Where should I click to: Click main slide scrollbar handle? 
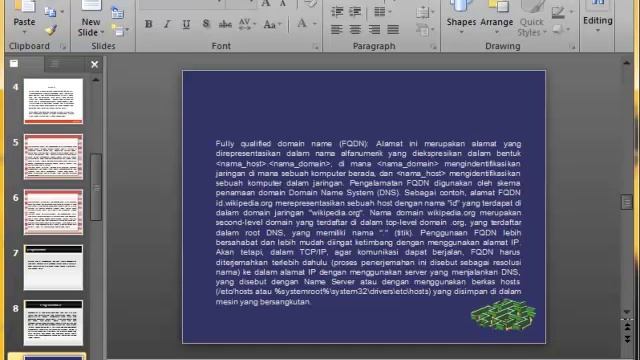point(627,202)
